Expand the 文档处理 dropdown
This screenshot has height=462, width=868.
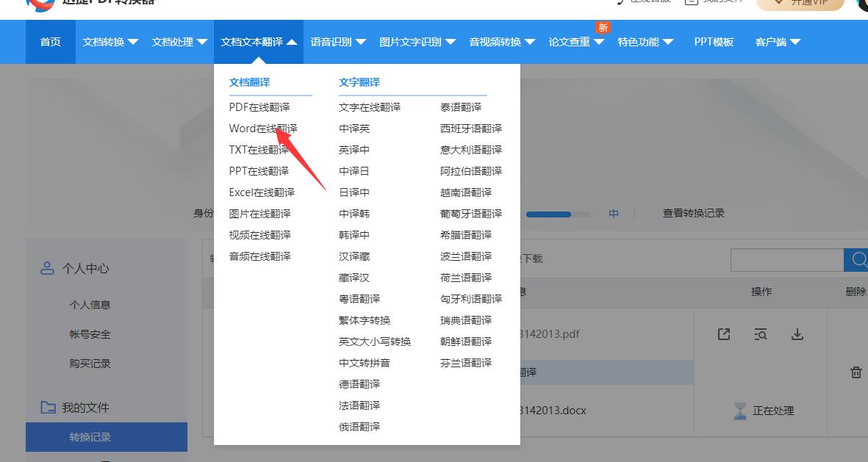click(202, 42)
